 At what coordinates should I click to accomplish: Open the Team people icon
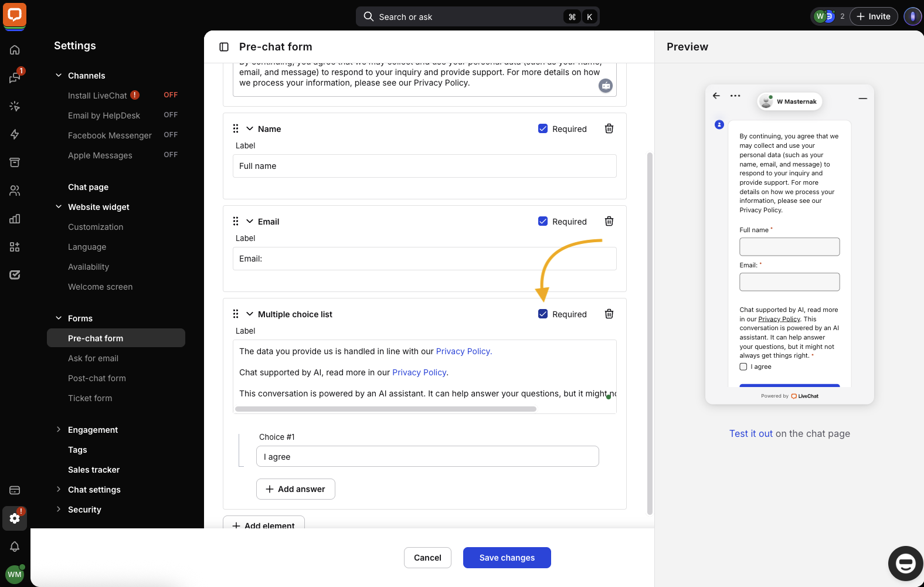[x=15, y=191]
